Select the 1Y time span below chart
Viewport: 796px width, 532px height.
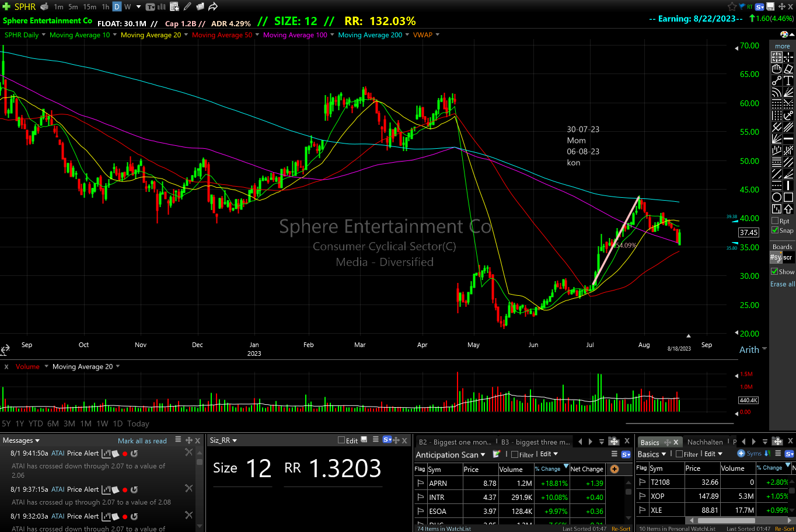coord(20,423)
